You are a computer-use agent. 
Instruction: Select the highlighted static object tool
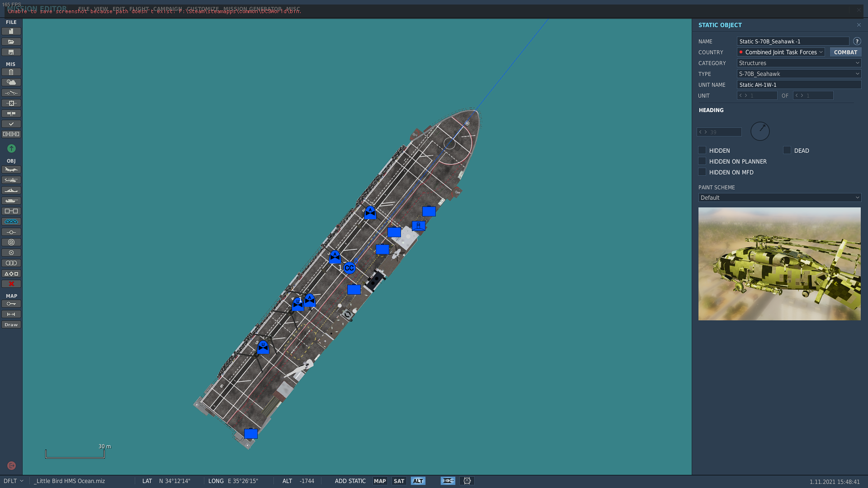pyautogui.click(x=11, y=221)
